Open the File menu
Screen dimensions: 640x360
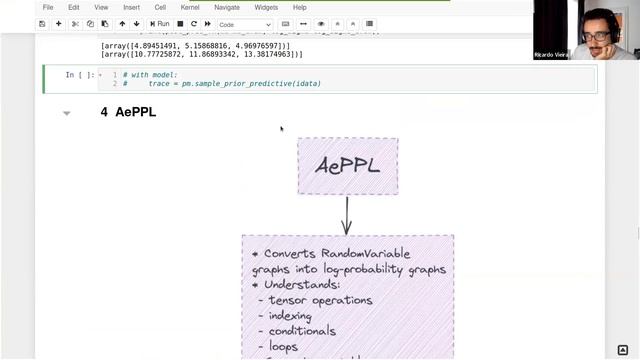[48, 7]
